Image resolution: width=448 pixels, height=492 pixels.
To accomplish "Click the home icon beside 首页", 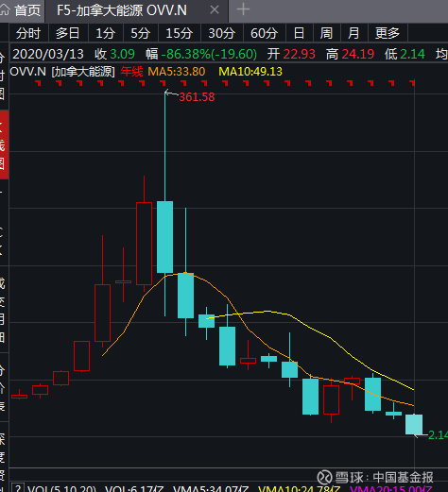I will click(x=5, y=9).
